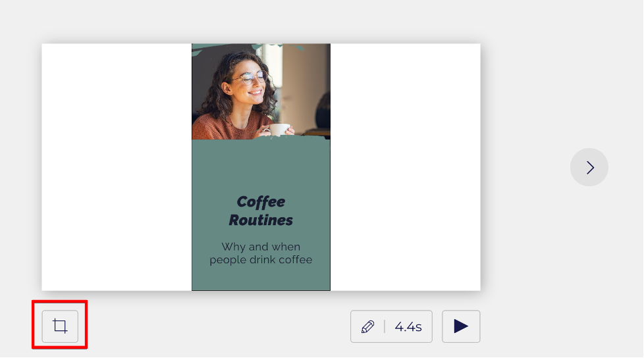Click the crop tool icon

coord(60,326)
